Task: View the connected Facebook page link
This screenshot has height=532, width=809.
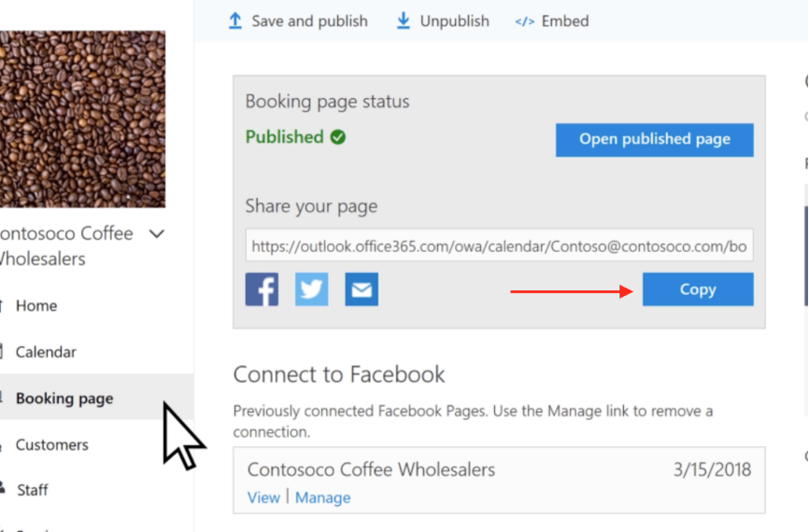Action: [x=263, y=497]
